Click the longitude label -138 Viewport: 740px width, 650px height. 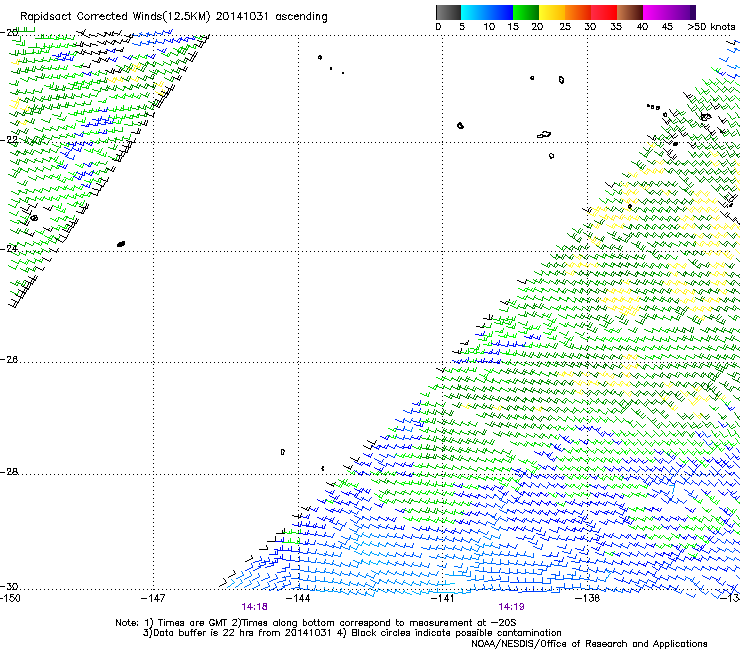(x=588, y=598)
